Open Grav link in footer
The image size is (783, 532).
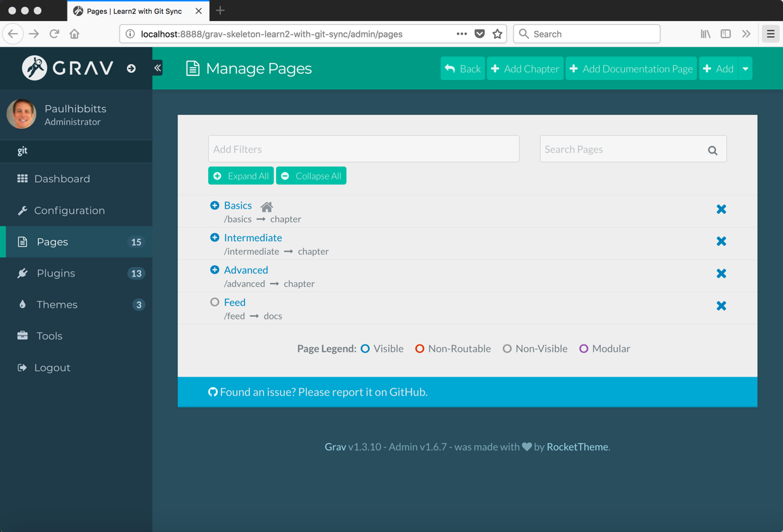335,447
